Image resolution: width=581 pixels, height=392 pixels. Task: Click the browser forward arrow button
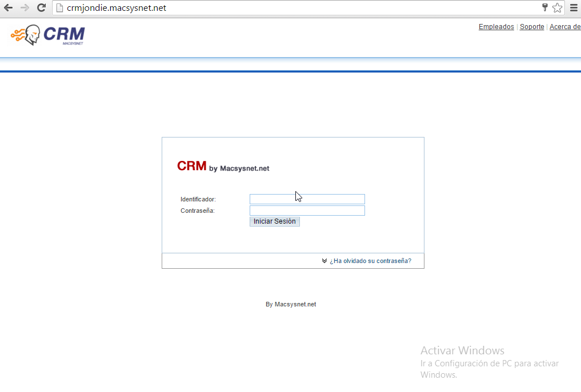(x=25, y=8)
